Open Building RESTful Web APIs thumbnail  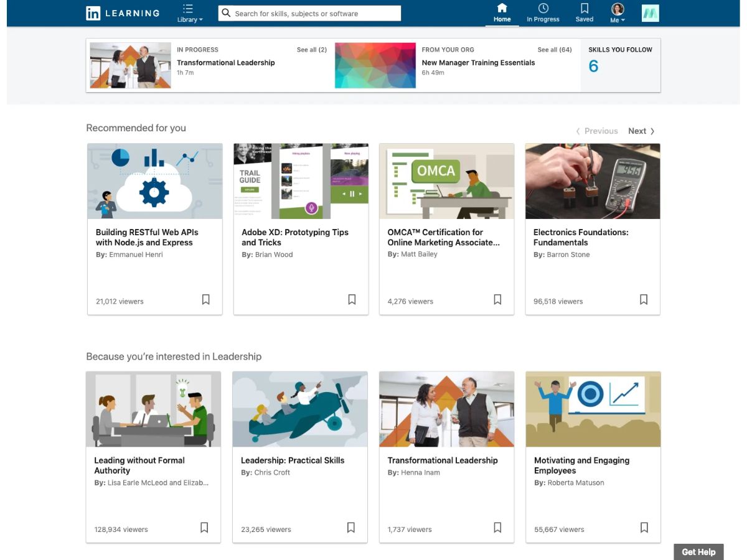click(x=155, y=181)
